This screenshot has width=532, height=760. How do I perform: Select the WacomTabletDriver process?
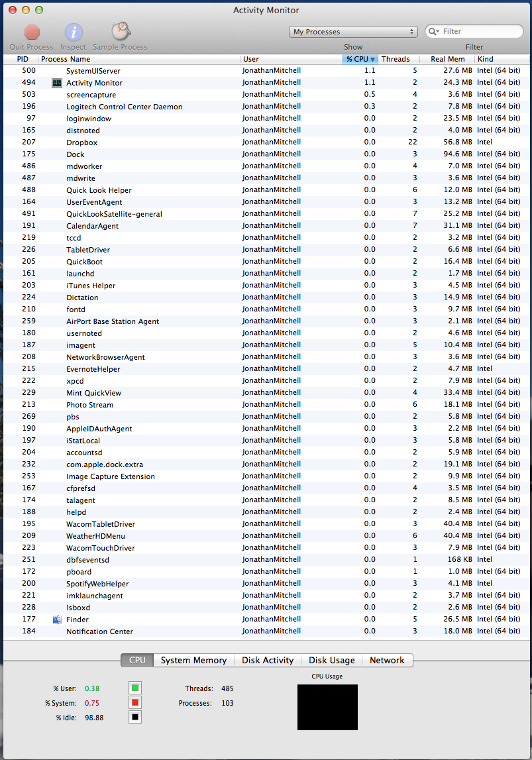click(x=266, y=524)
